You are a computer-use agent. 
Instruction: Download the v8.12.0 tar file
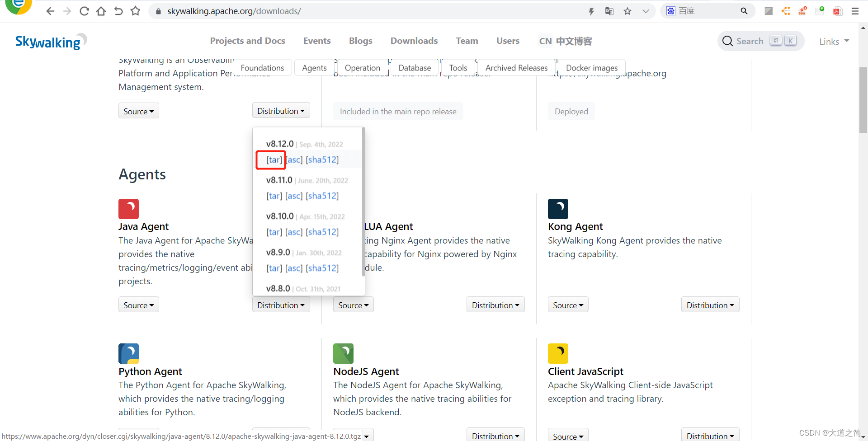tap(274, 160)
